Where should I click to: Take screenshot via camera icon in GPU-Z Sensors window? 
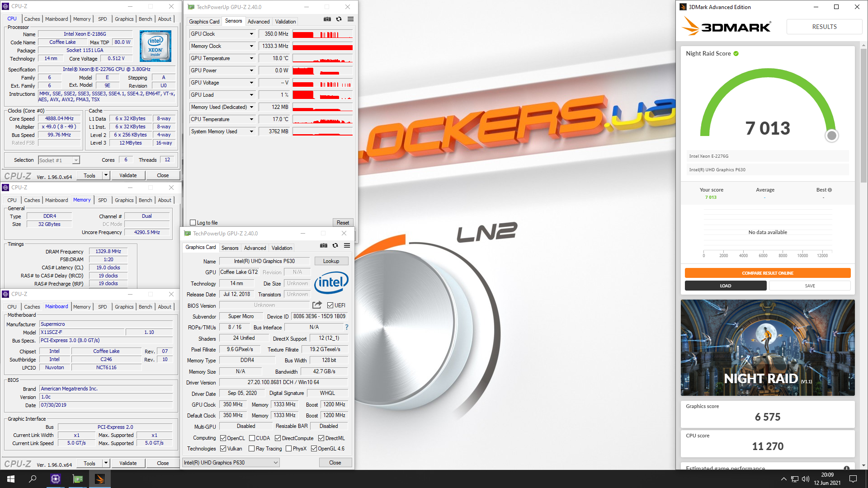point(327,19)
